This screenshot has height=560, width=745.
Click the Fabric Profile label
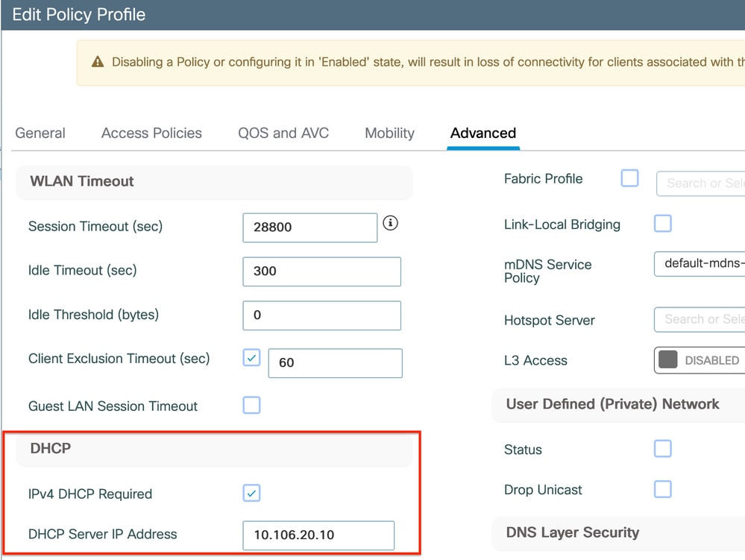pos(543,179)
